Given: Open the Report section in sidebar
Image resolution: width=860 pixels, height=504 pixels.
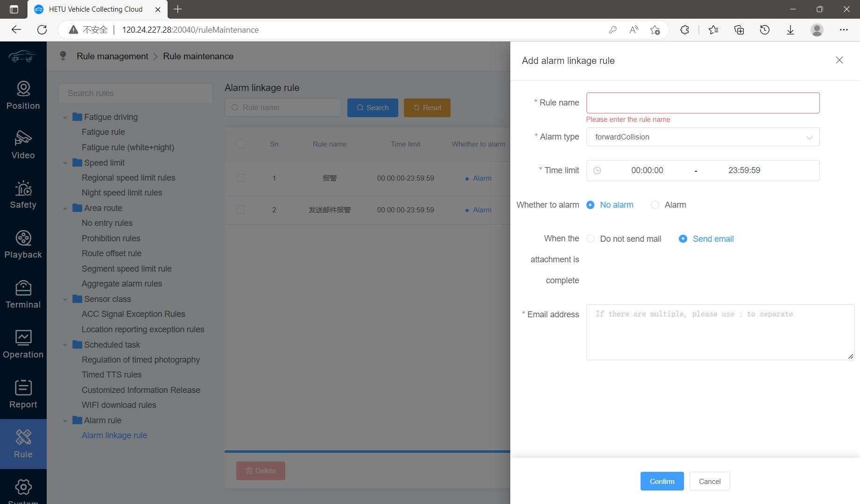Looking at the screenshot, I should click(x=23, y=394).
